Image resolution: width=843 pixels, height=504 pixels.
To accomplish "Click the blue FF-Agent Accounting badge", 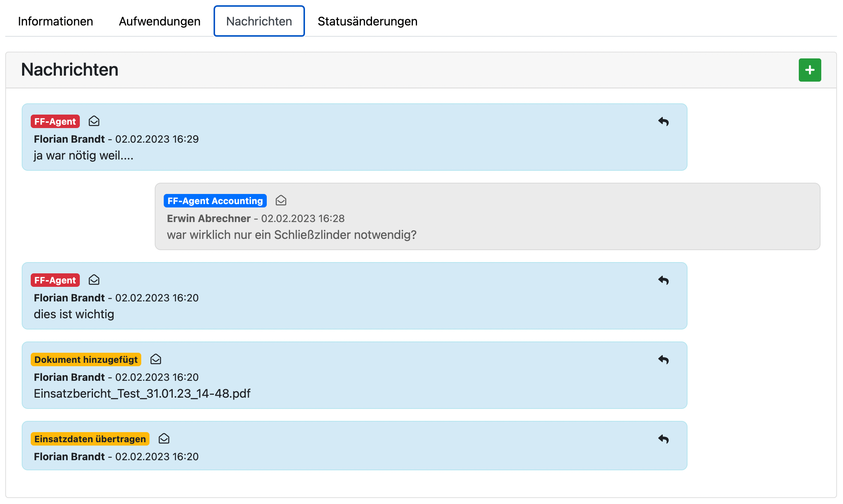I will pos(215,201).
